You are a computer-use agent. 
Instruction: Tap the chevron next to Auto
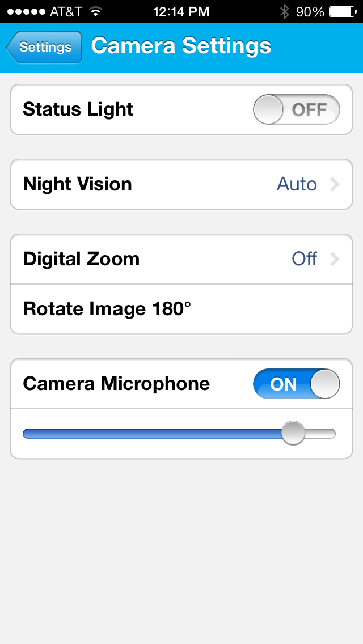[x=335, y=184]
